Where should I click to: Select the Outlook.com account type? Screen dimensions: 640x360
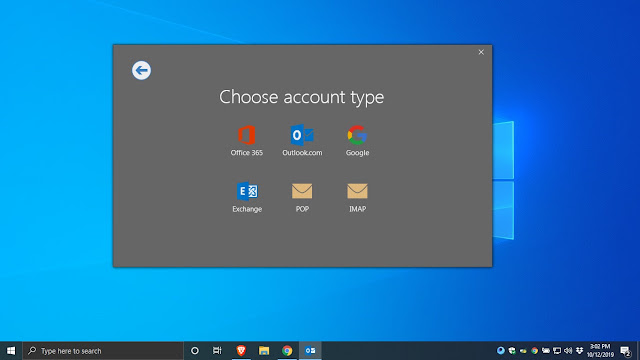[x=302, y=141]
